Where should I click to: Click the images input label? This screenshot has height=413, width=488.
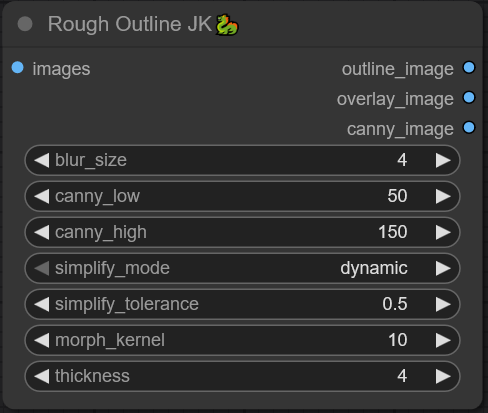[61, 69]
